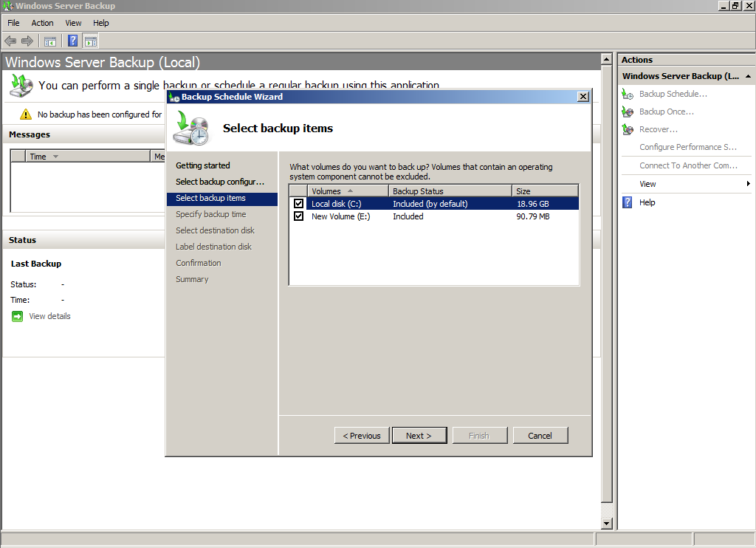Close the Backup Schedule Wizard dialog
This screenshot has width=756, height=548.
pyautogui.click(x=583, y=97)
